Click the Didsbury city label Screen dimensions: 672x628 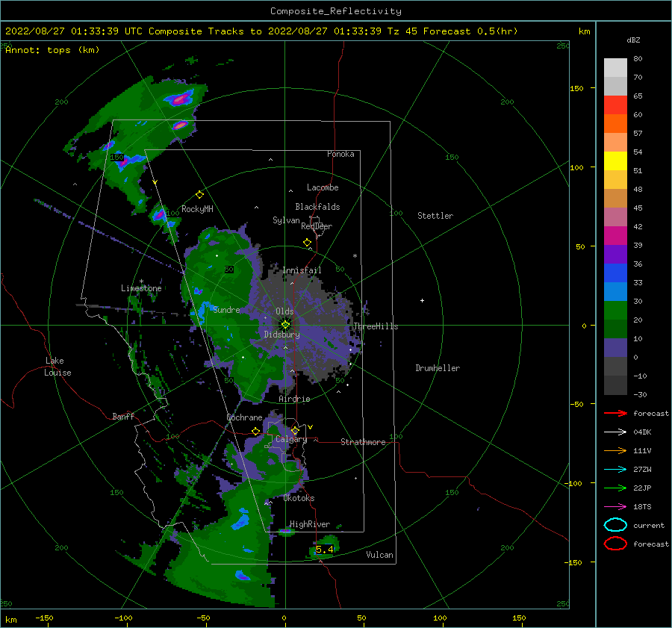coord(281,335)
